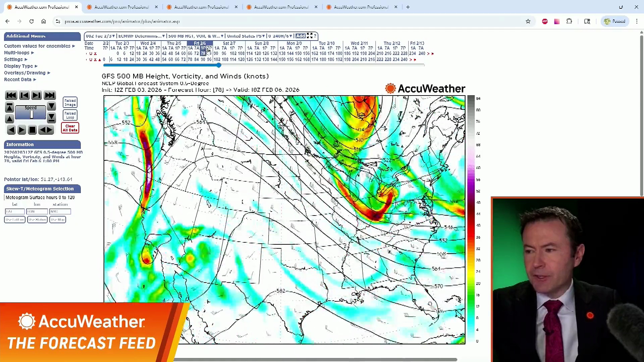Screen dimensions: 644x362
Task: Open the ECMWF Deterministic model dropdown
Action: [141, 36]
